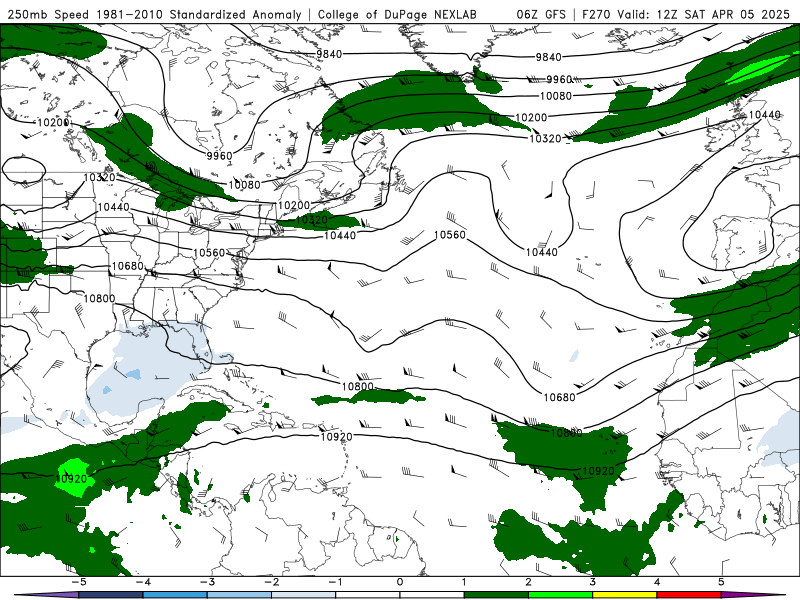Click the '3' colorbar tick label
Screen dimensions: 800x600
[x=593, y=582]
